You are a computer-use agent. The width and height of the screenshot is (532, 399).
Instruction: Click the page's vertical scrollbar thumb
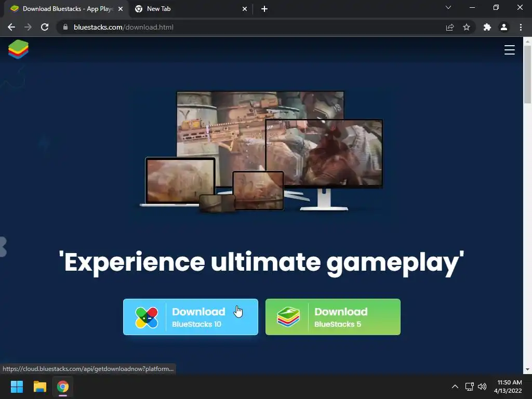point(527,74)
